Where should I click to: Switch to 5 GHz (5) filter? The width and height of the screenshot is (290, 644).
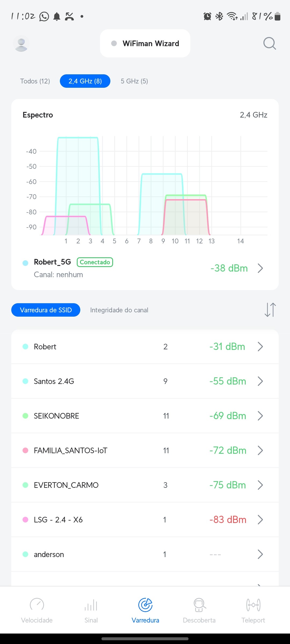(x=134, y=81)
